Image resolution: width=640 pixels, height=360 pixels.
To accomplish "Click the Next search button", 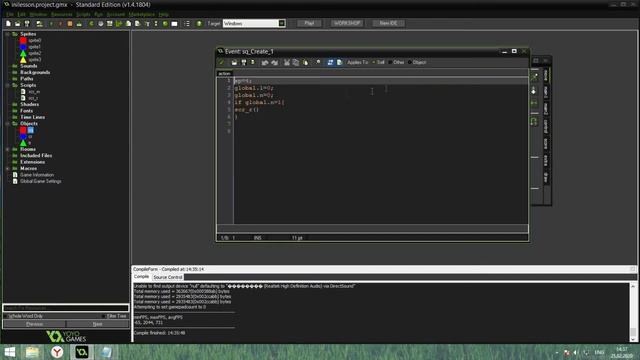I will click(98, 324).
